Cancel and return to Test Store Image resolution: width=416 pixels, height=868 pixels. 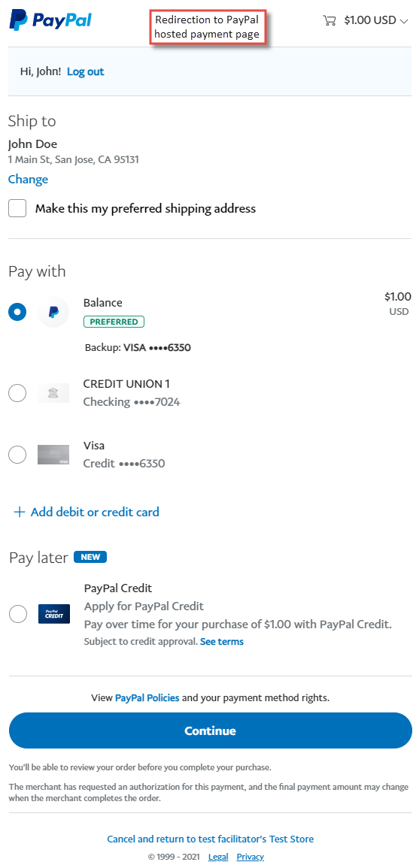(211, 839)
